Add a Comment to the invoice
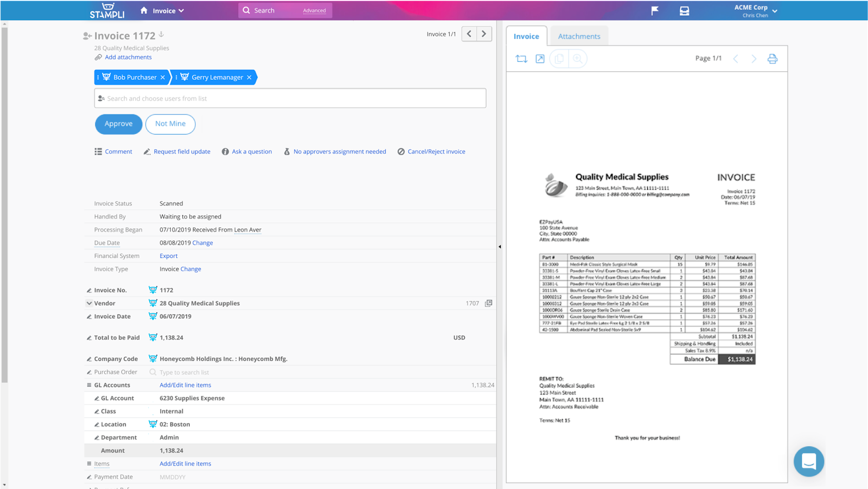 coord(118,152)
